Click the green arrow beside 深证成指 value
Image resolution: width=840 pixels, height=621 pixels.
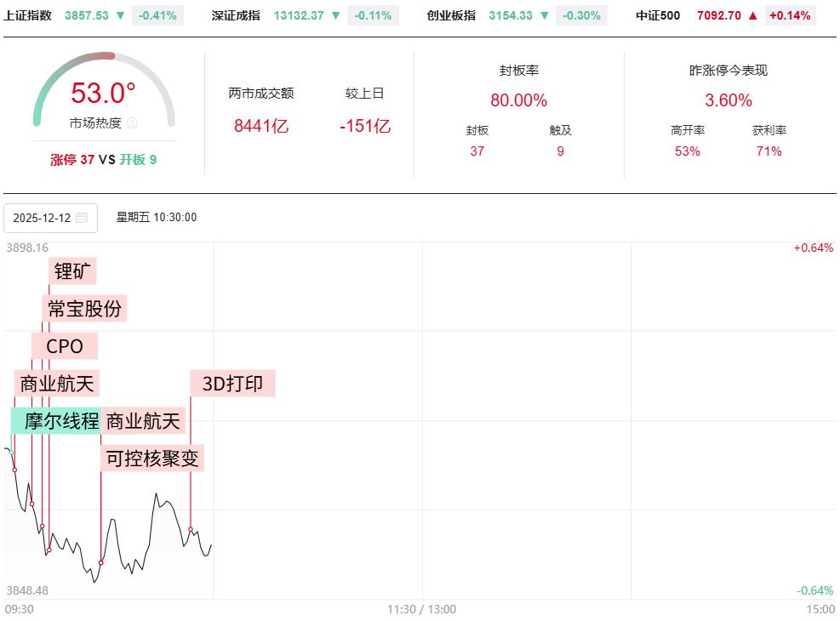[335, 15]
